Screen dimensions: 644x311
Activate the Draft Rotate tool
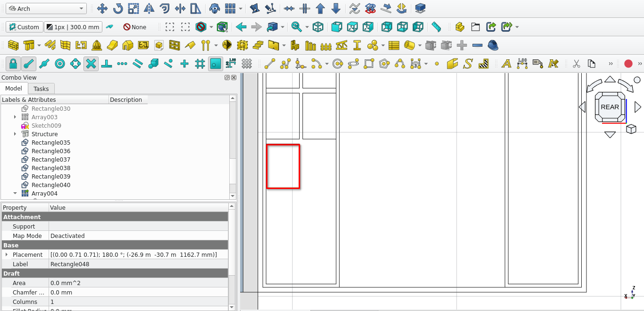pos(117,8)
